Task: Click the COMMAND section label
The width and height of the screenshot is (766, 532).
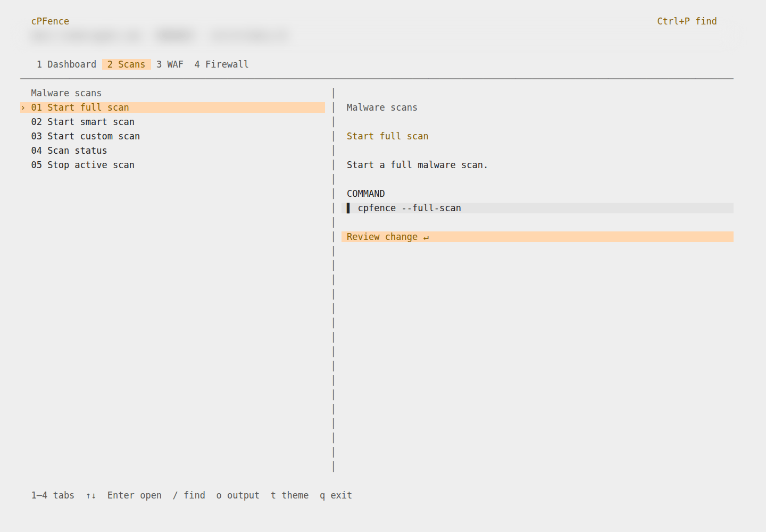Action: [365, 194]
